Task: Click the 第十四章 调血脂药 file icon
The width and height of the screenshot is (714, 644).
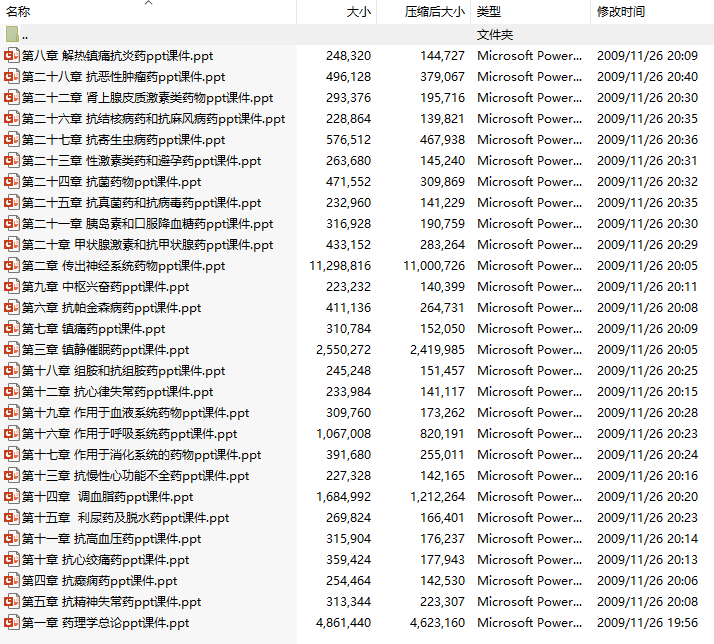Action: point(12,496)
